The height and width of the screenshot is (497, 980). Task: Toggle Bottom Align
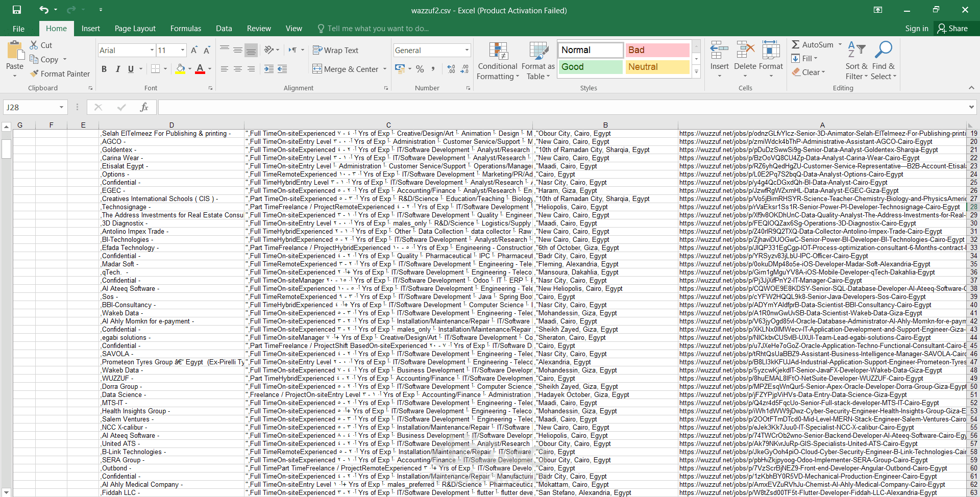pyautogui.click(x=251, y=49)
